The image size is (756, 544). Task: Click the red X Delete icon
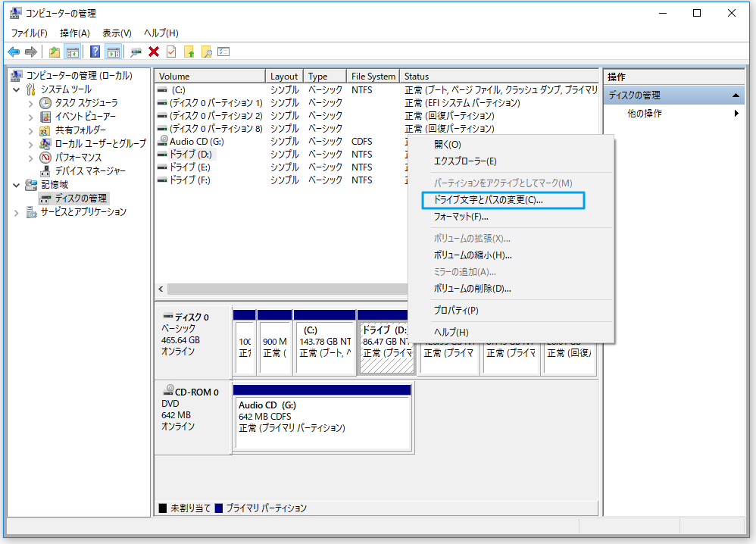154,52
